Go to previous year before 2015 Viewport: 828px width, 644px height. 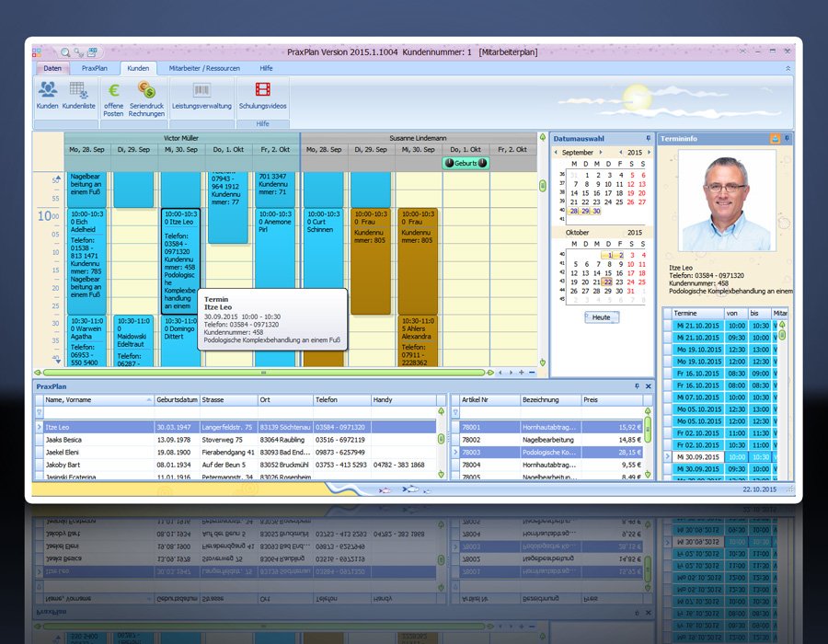(x=620, y=152)
